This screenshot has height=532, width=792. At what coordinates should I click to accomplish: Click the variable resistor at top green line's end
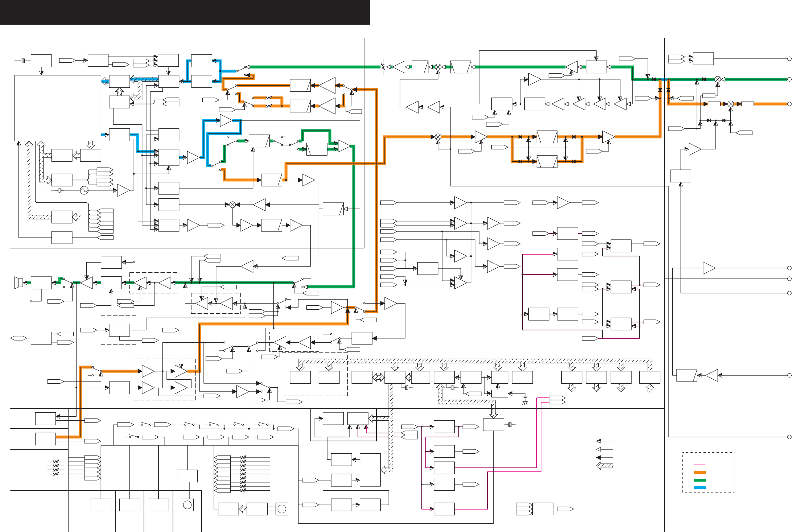[x=383, y=67]
